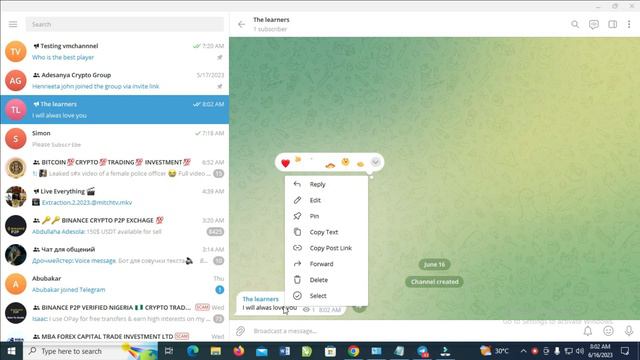The width and height of the screenshot is (640, 360).
Task: Click the chat list Search box
Action: (124, 24)
